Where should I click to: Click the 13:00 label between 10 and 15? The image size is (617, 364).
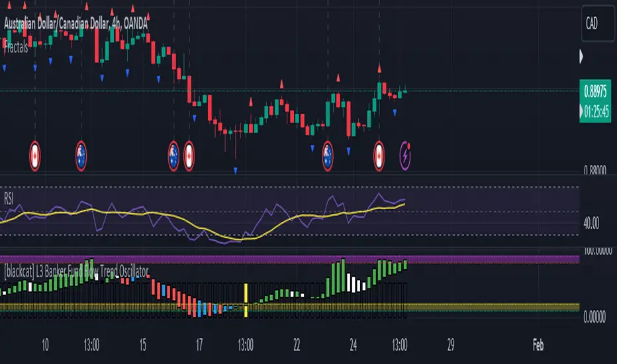click(x=91, y=345)
